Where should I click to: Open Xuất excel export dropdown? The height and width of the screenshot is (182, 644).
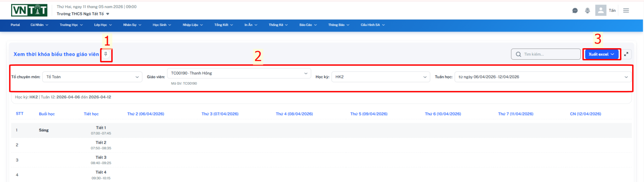(x=601, y=54)
